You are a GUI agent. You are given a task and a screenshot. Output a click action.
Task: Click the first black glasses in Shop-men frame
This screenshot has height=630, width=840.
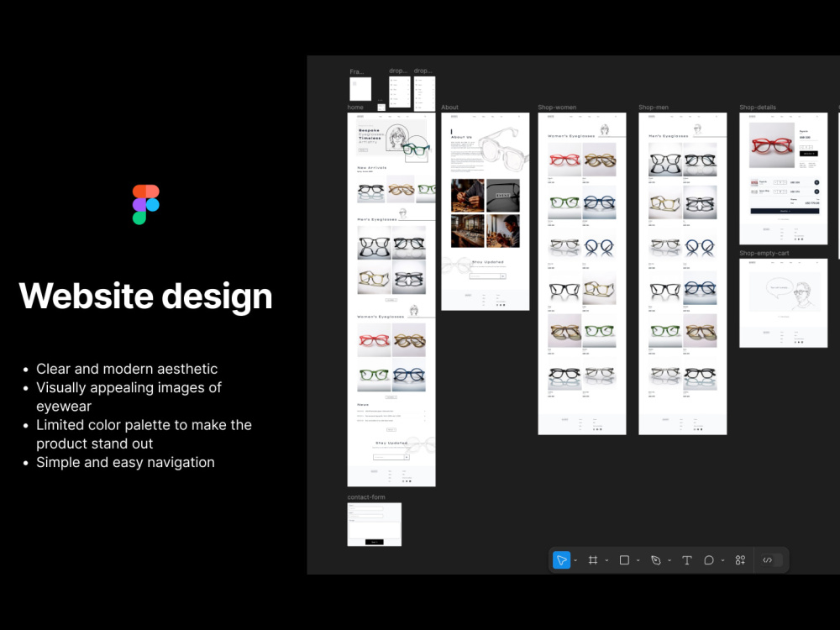(x=665, y=160)
